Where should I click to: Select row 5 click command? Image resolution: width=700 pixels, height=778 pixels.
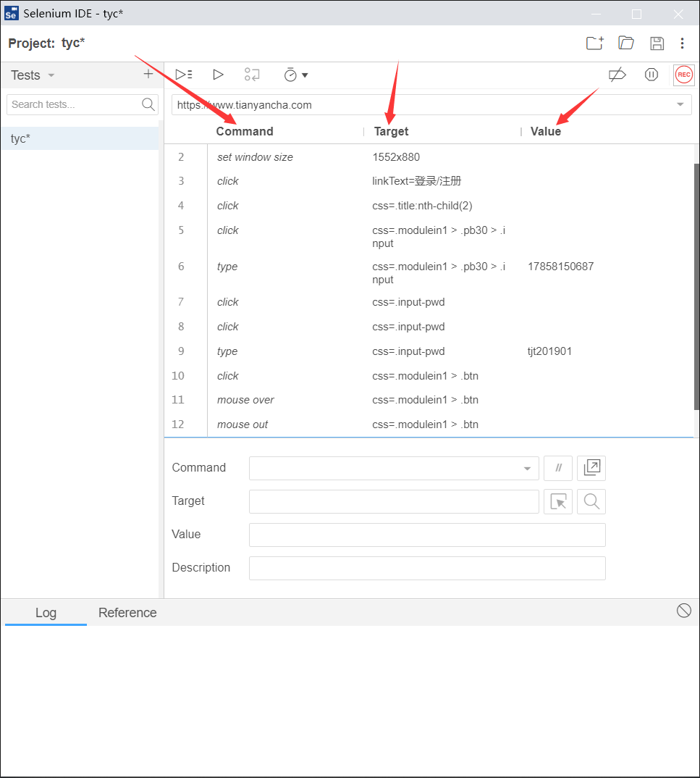tap(429, 236)
